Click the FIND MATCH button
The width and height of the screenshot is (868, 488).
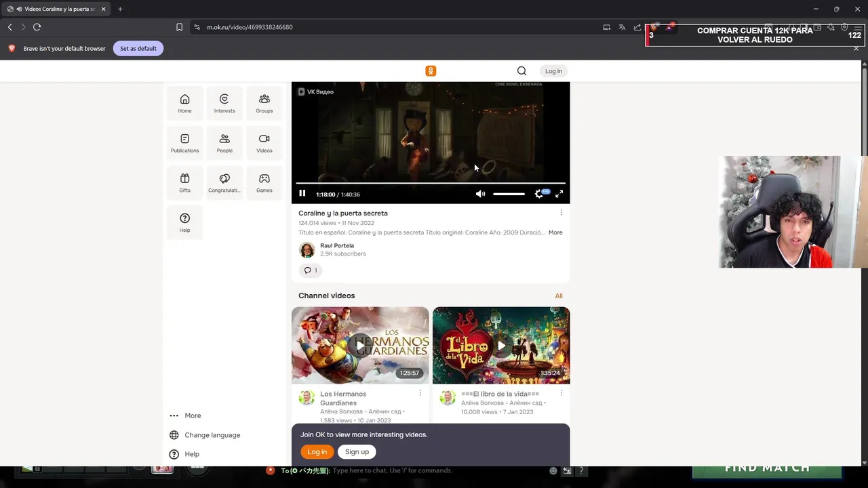pyautogui.click(x=767, y=469)
